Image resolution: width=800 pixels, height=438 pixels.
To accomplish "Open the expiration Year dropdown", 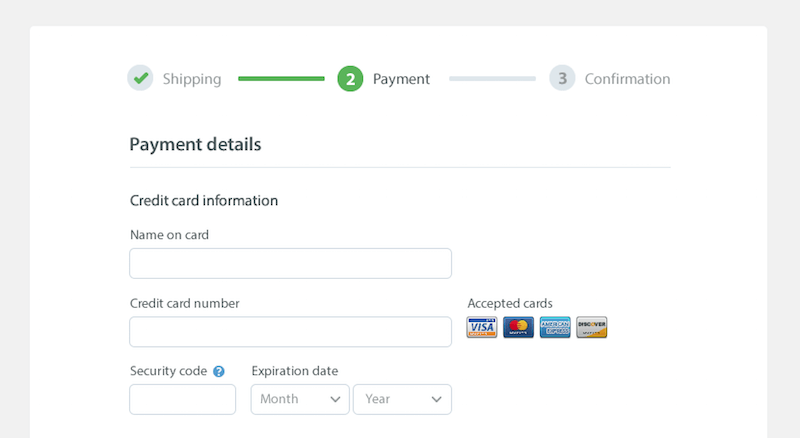I will point(401,399).
